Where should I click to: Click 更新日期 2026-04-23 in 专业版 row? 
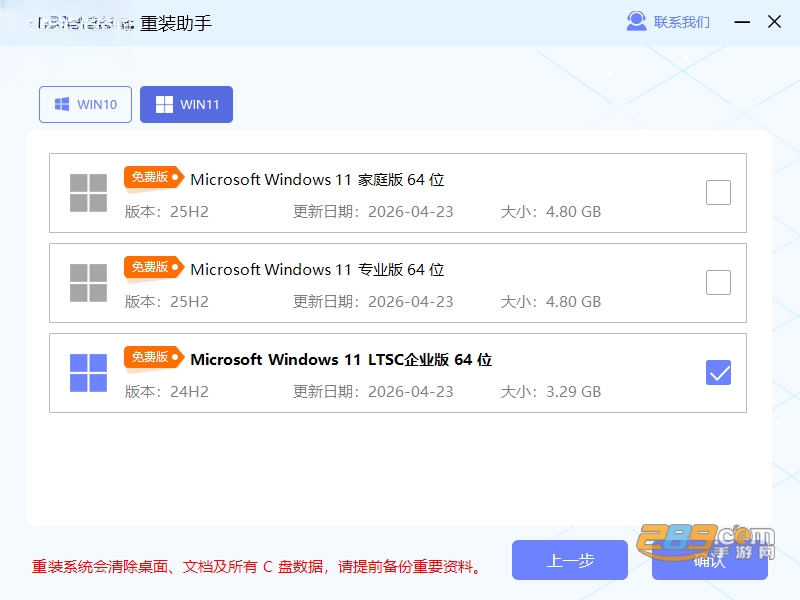click(373, 302)
